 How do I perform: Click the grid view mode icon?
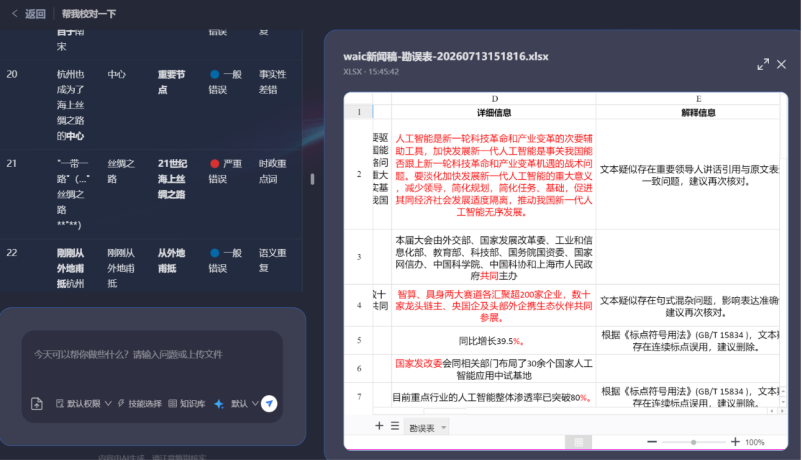pos(578,442)
